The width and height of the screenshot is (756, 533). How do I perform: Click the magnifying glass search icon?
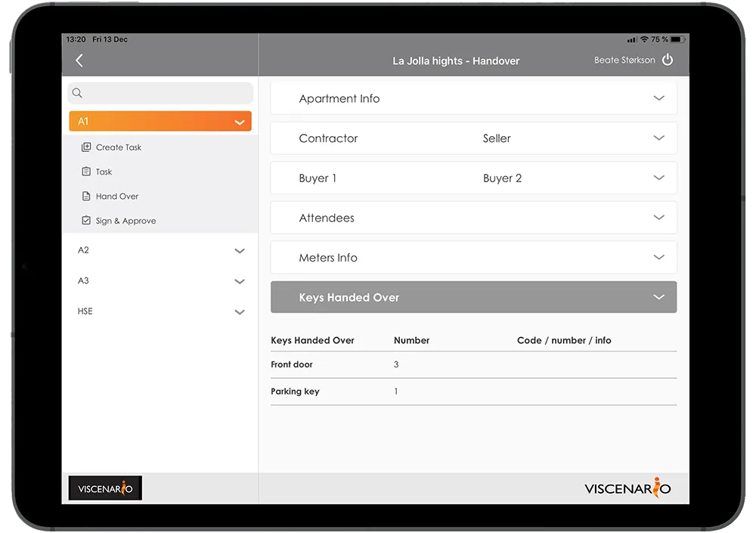coord(77,92)
